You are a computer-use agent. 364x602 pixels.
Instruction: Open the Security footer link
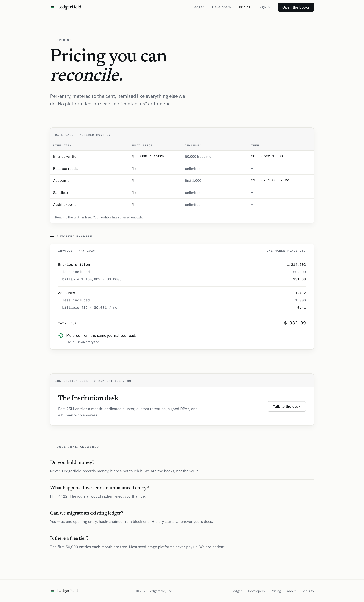pyautogui.click(x=308, y=591)
